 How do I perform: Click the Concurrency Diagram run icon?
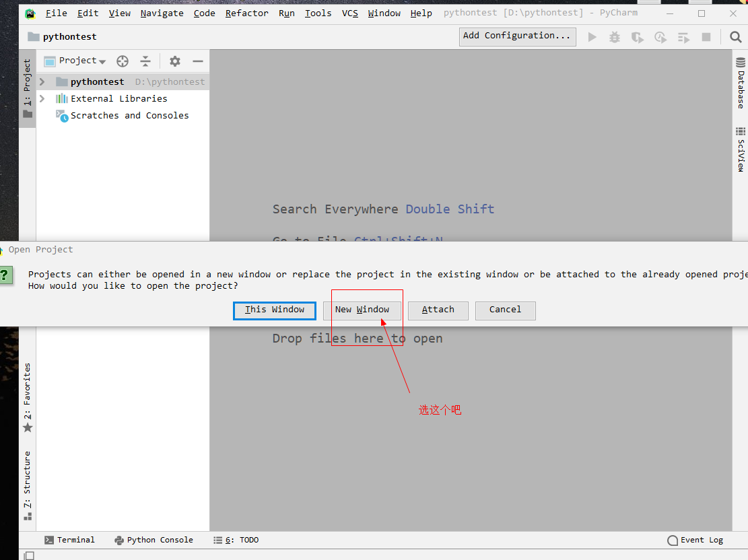[683, 37]
